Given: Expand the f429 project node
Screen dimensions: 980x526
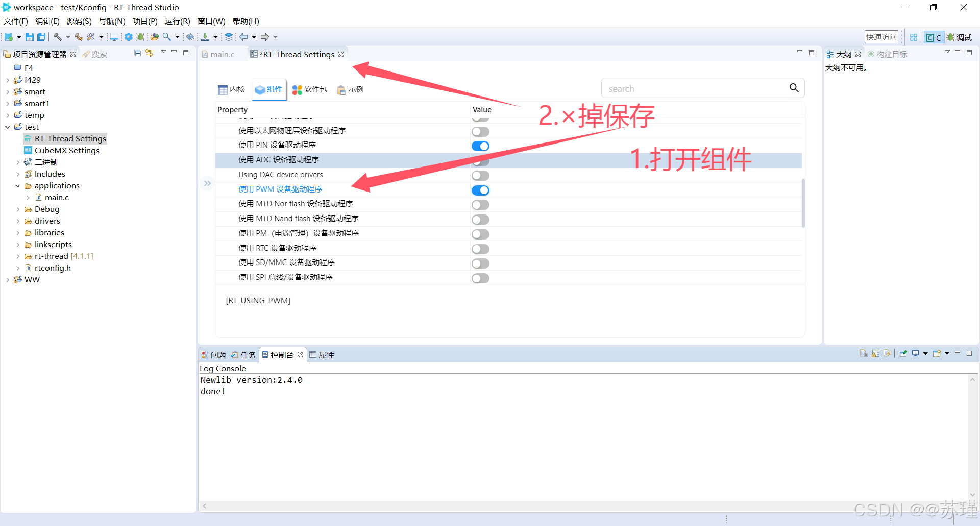Looking at the screenshot, I should tap(7, 80).
